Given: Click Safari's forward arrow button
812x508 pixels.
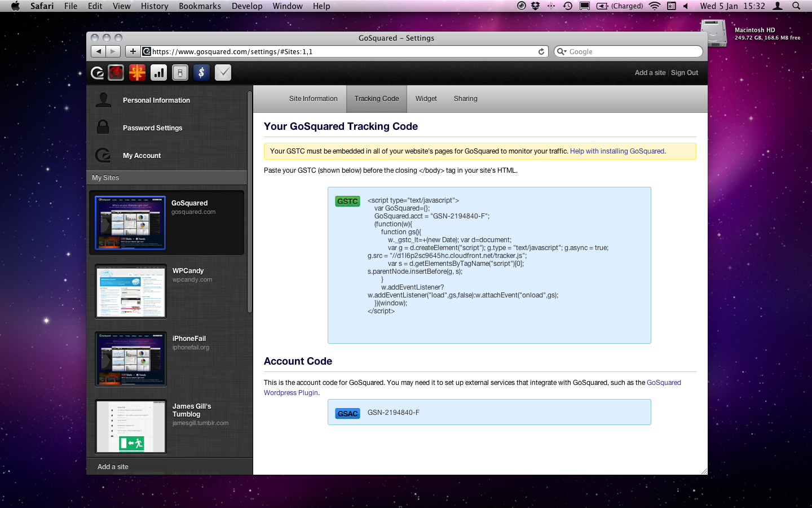Looking at the screenshot, I should tap(113, 51).
